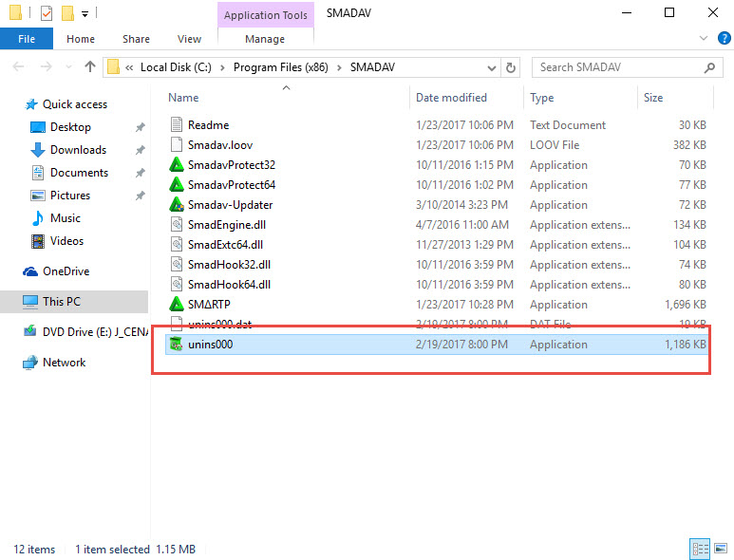Go to Program Files (x86) breadcrumb
734x560 pixels.
(281, 67)
